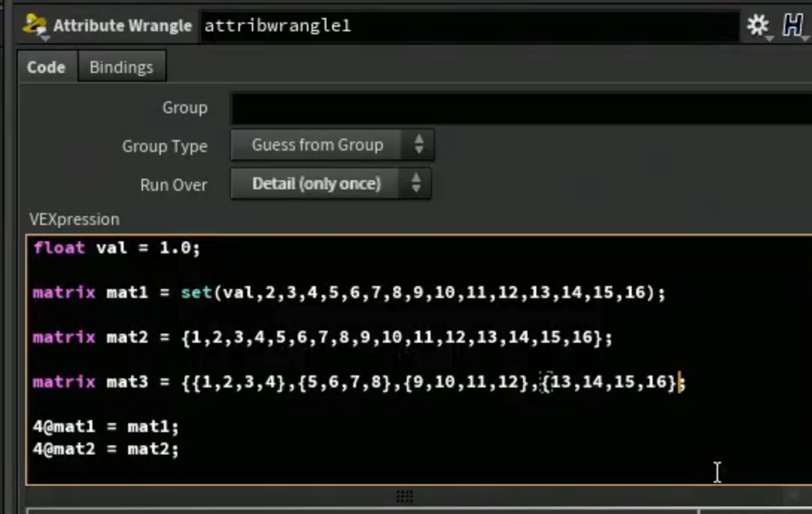Screen dimensions: 812x514
Task: Open the gear settings menu
Action: 758,25
